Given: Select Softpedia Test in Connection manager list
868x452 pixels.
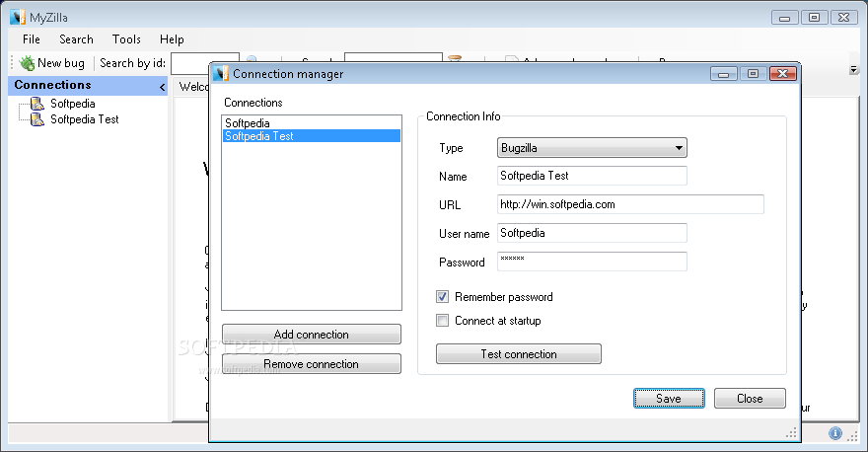Looking at the screenshot, I should click(x=311, y=136).
